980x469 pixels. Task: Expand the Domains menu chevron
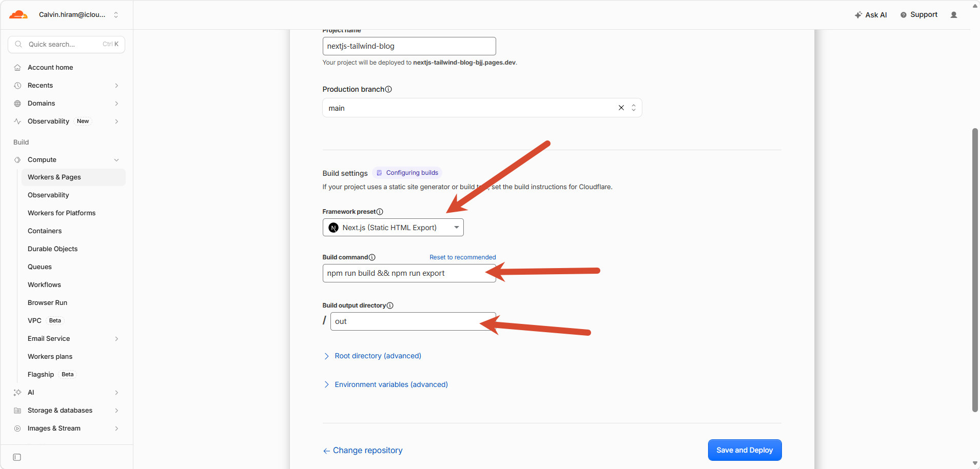tap(116, 104)
